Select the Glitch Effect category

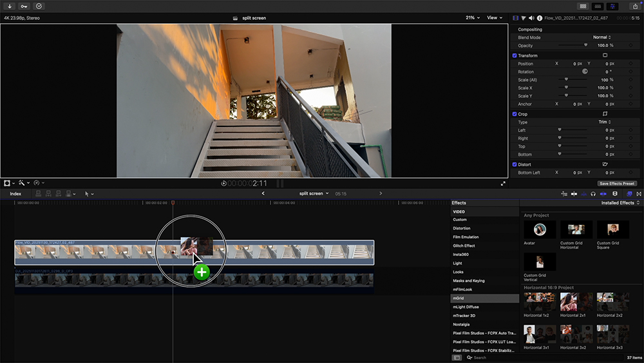[x=464, y=246]
